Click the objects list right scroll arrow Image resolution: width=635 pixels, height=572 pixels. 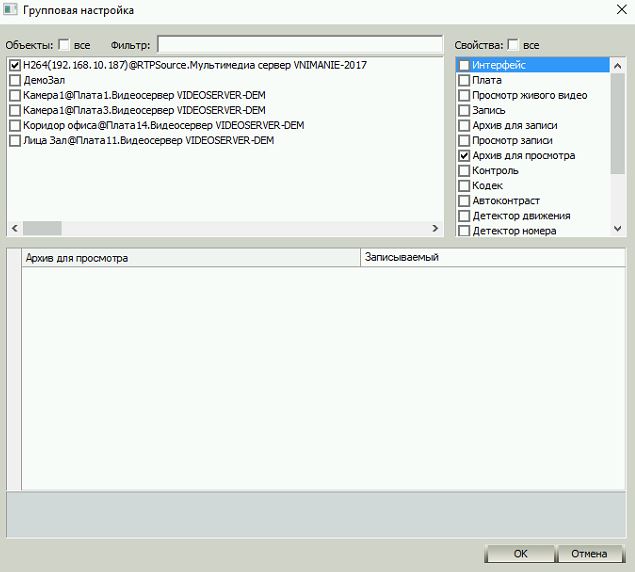point(435,228)
